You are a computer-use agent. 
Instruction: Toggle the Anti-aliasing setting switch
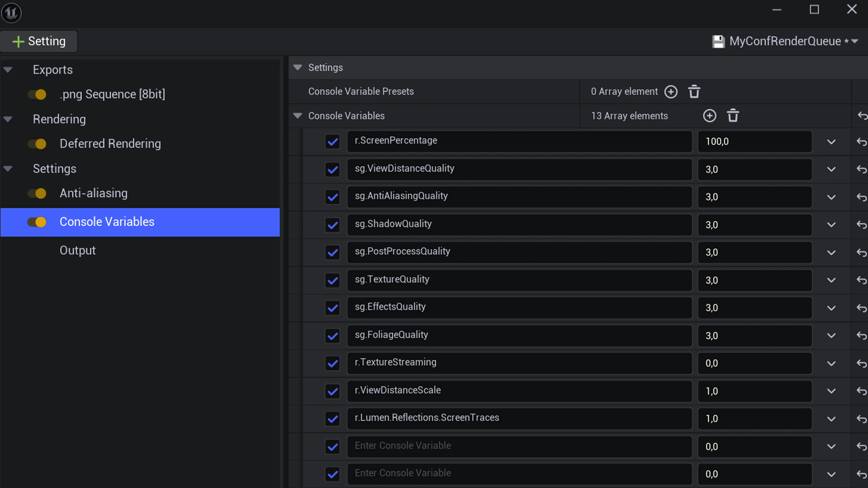pos(37,193)
